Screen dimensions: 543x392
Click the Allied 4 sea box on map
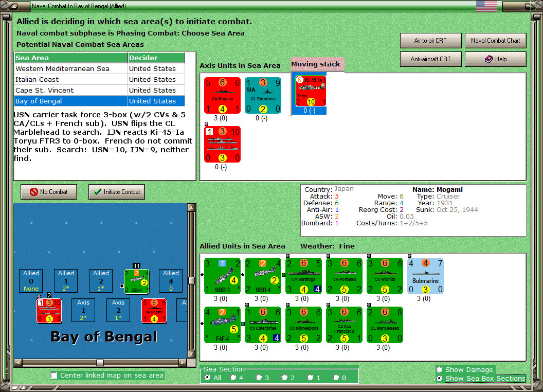click(171, 281)
